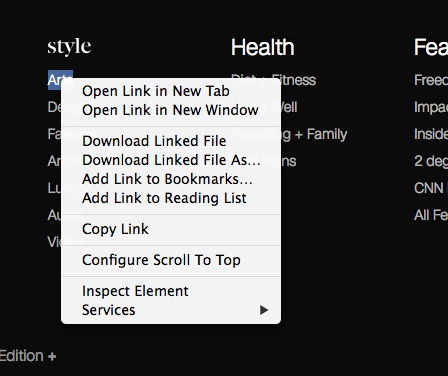The width and height of the screenshot is (448, 376).
Task: Click the + Family link under Health
Action: pyautogui.click(x=321, y=134)
